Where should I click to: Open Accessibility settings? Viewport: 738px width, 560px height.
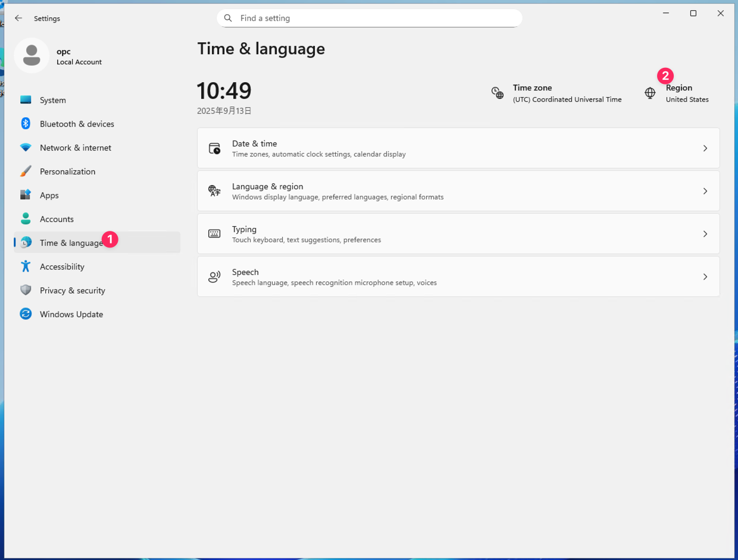point(97,267)
